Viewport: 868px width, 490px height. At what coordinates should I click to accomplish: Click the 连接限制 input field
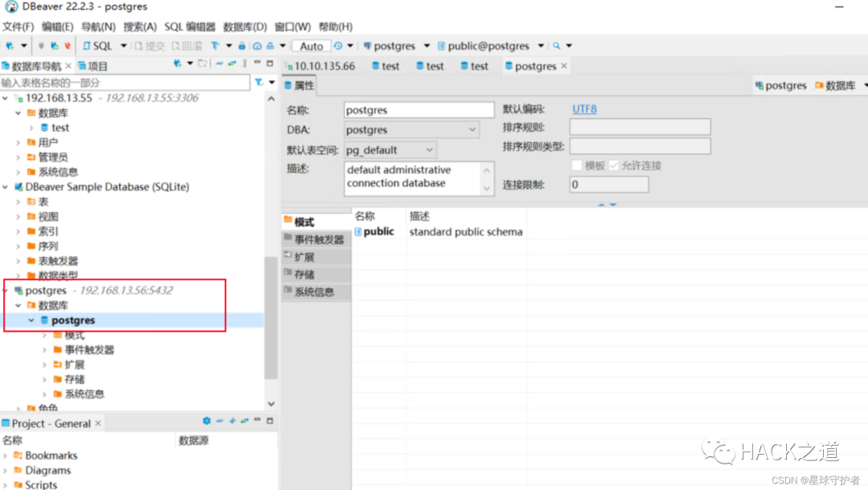609,185
